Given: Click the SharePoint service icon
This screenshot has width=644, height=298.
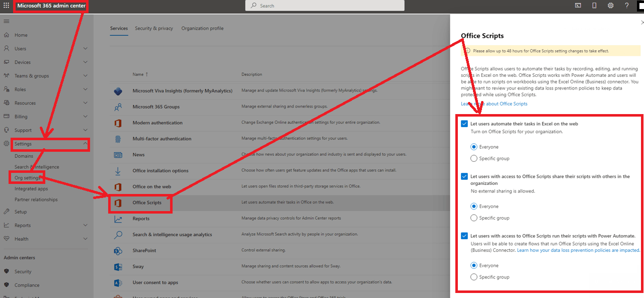Looking at the screenshot, I should tap(118, 251).
